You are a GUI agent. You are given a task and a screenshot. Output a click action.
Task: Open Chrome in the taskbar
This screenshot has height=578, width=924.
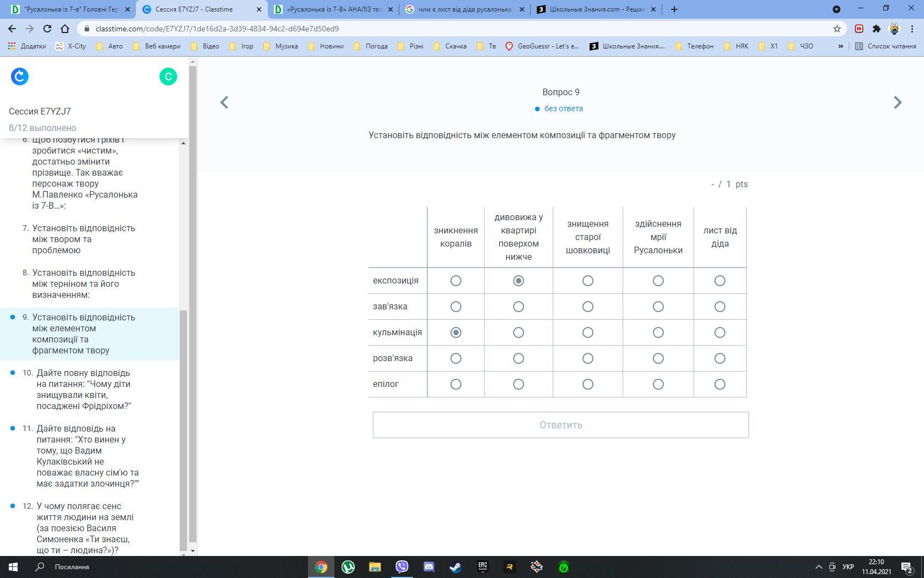[321, 567]
